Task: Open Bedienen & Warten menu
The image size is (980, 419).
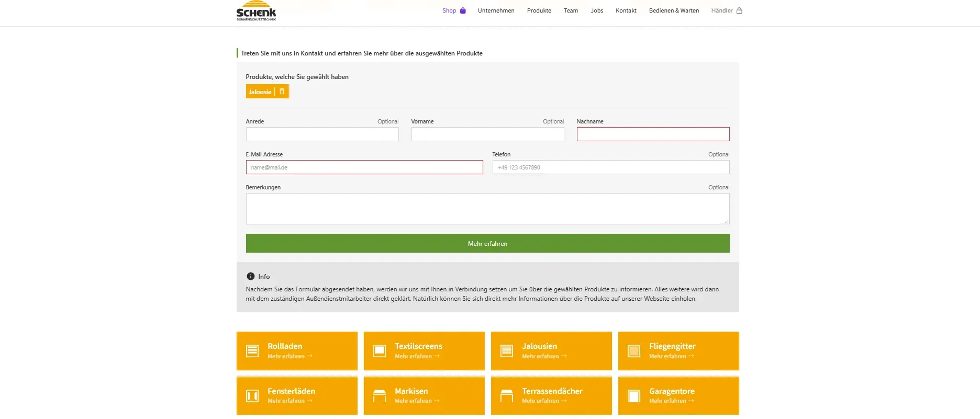Action: coord(674,10)
